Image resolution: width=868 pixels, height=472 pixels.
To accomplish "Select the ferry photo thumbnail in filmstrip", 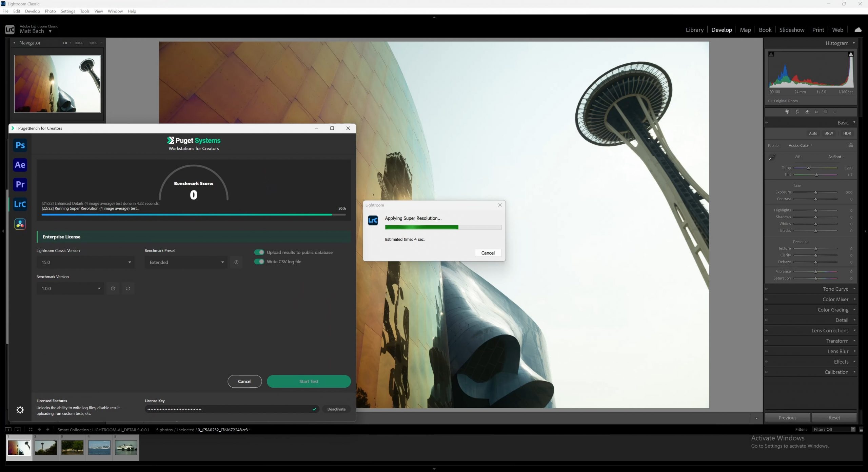I will coord(126,448).
